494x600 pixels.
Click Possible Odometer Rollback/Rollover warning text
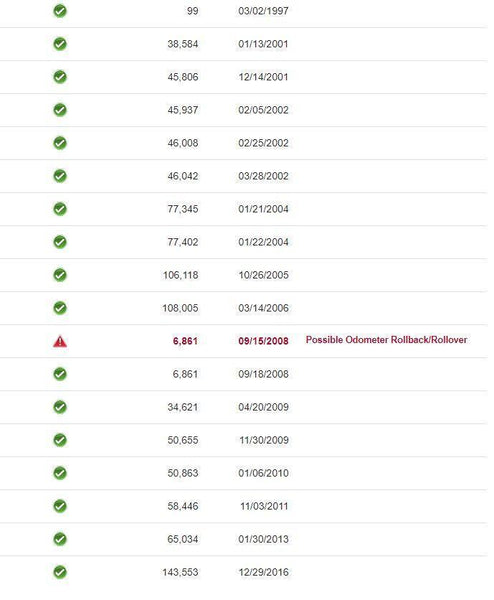386,340
